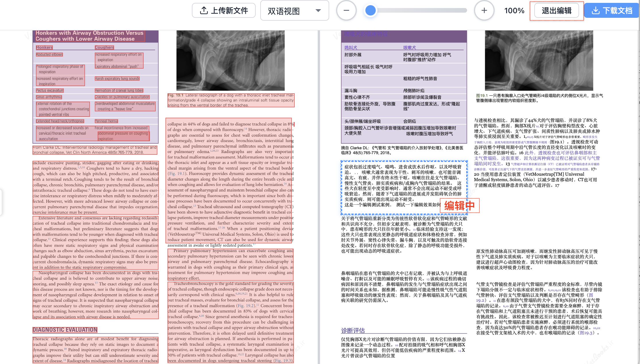The image size is (640, 364).
Task: Click the zoom out minus button
Action: click(346, 11)
